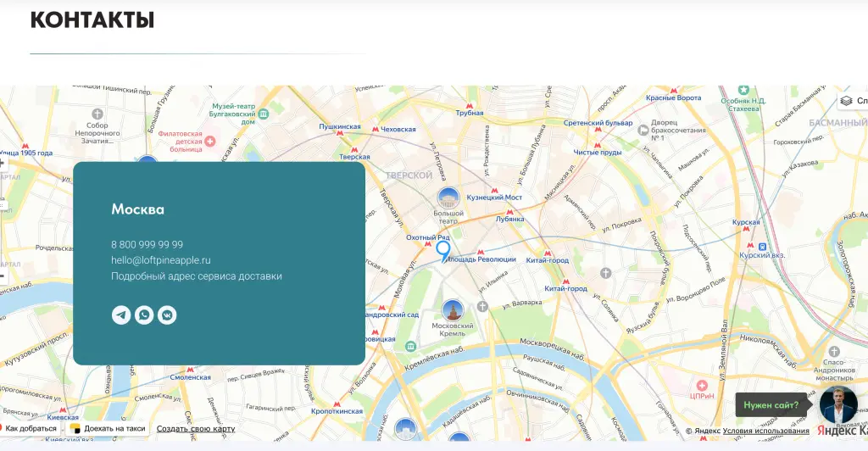Select the Большой театр landmark icon
This screenshot has width=868, height=451.
click(x=448, y=198)
